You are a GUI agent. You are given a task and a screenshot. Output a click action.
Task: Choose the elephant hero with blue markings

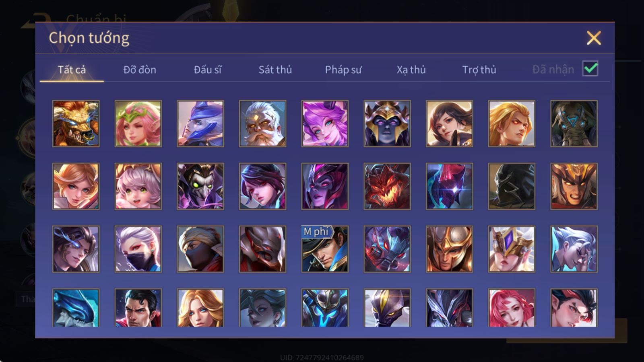[x=574, y=123]
